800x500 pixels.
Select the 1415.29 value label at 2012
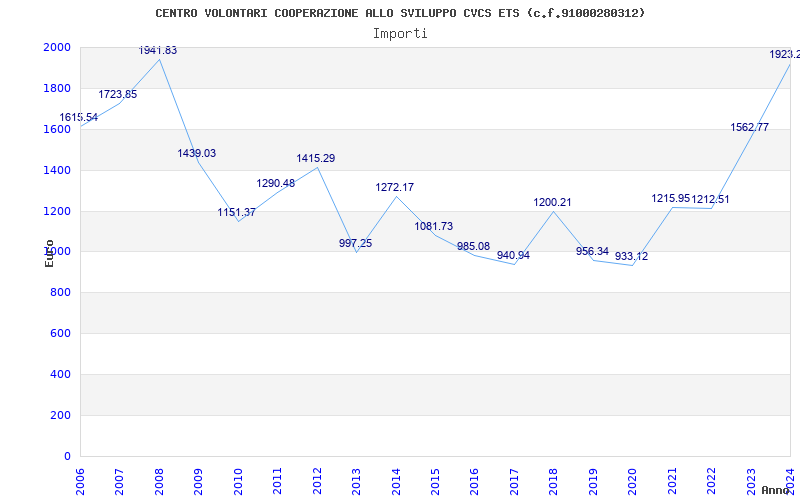tap(315, 159)
